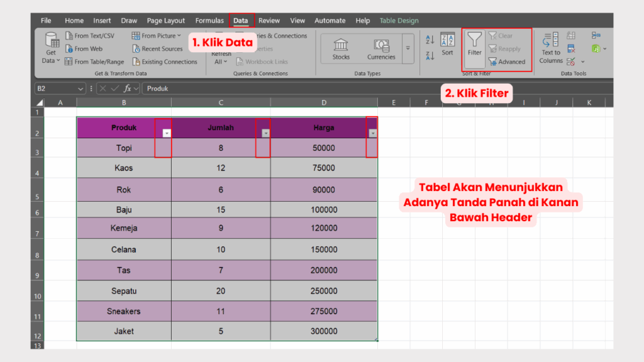Click Existing Connections
The width and height of the screenshot is (644, 362).
coord(165,61)
